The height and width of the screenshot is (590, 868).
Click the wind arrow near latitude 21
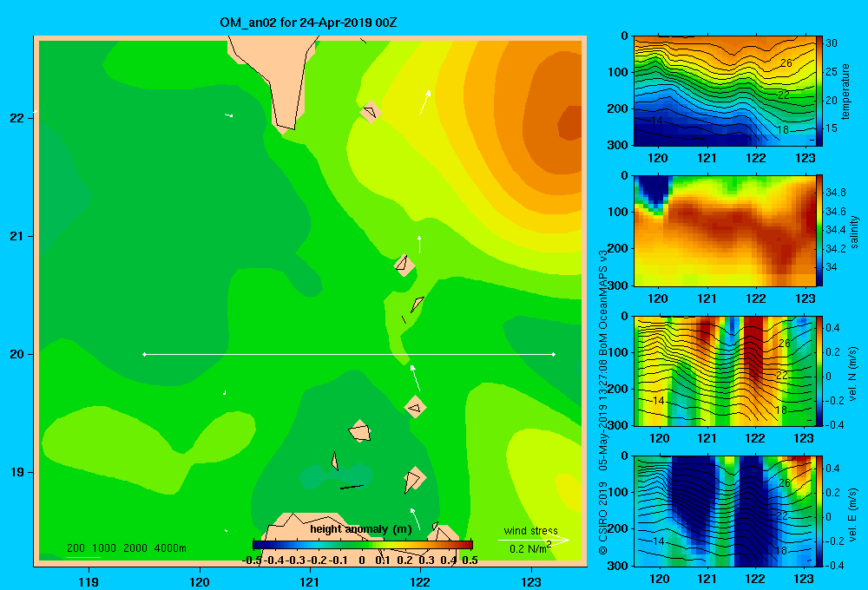tap(419, 244)
